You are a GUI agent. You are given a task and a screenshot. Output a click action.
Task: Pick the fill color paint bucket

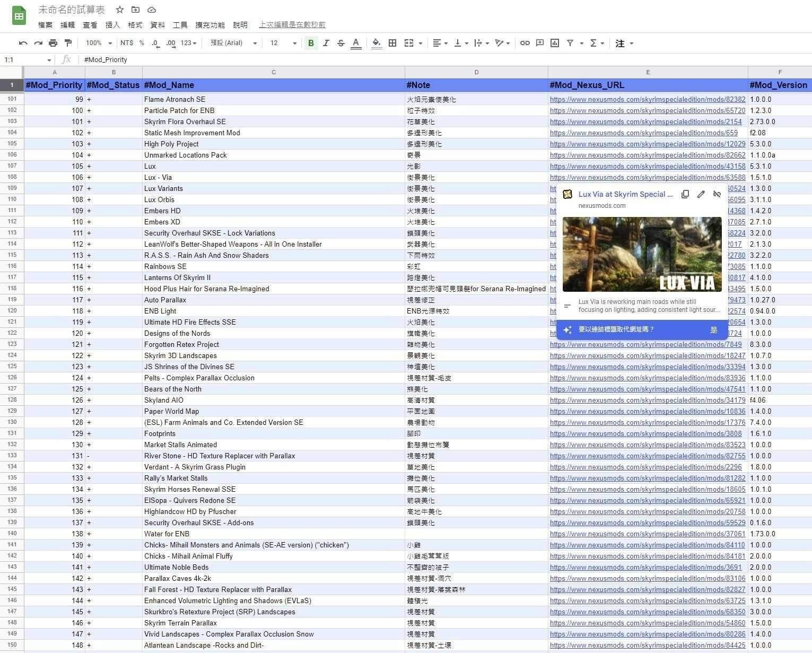tap(376, 43)
